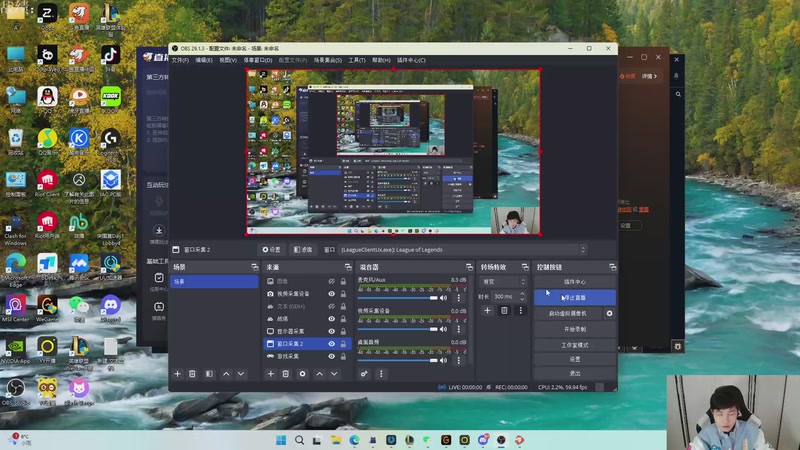Image resolution: width=800 pixels, height=450 pixels.
Task: Enable 工作室模式 in the controls panel
Action: click(x=574, y=345)
